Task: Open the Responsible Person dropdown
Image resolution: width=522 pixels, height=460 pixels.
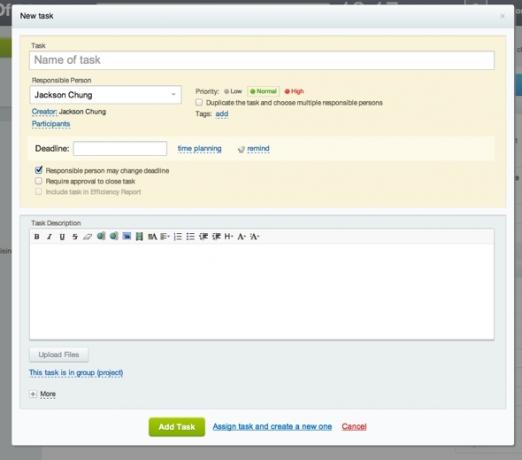Action: (x=106, y=95)
